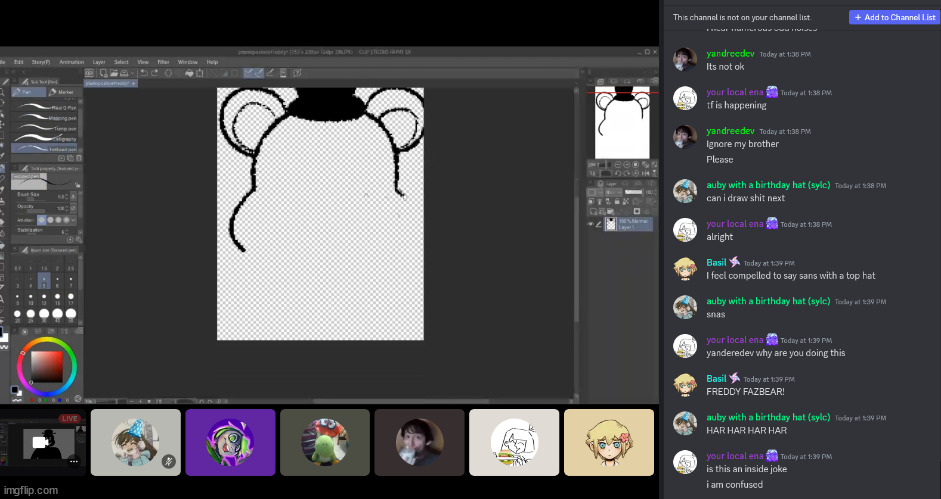
Task: Click the CLIP STUDIO launcher icon
Action: pos(89,73)
